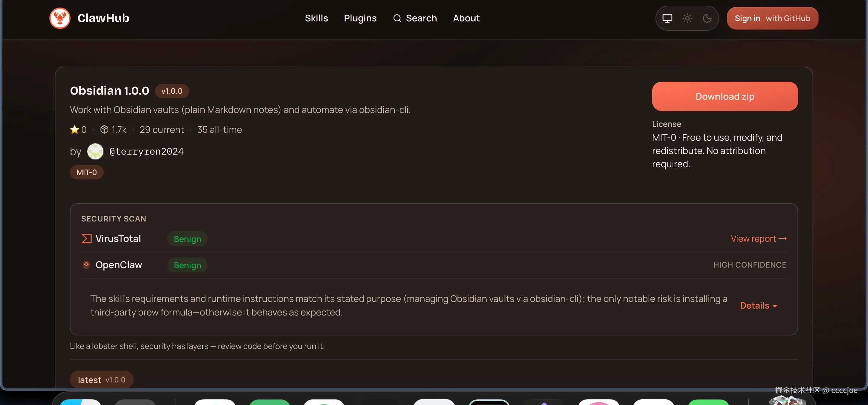Enable dark theme with moon toggle

coord(707,18)
